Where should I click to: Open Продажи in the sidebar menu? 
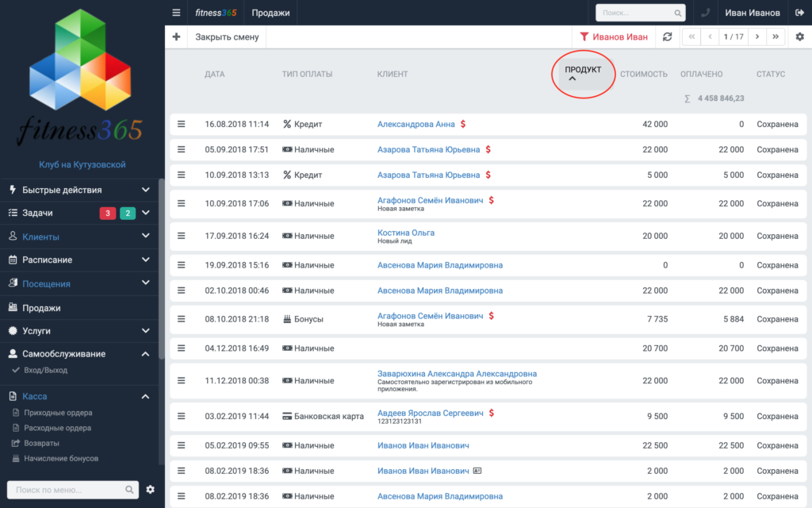41,308
